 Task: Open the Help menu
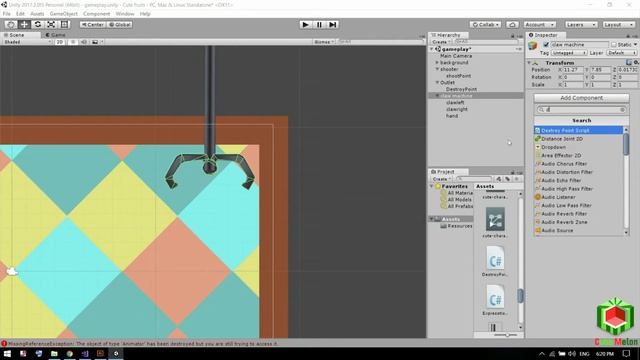click(x=145, y=14)
